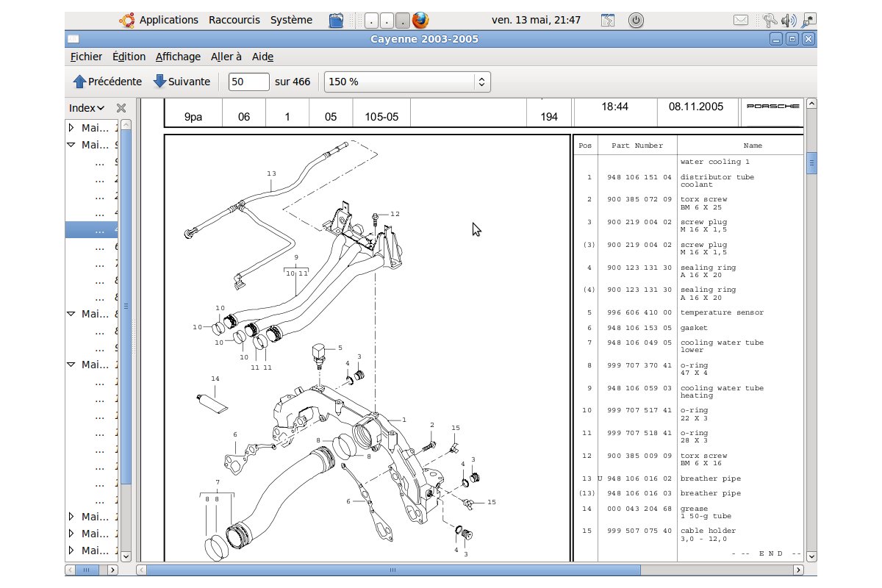The image size is (882, 588).
Task: Click the down arrow of document vertical scrollbar
Action: [x=811, y=556]
